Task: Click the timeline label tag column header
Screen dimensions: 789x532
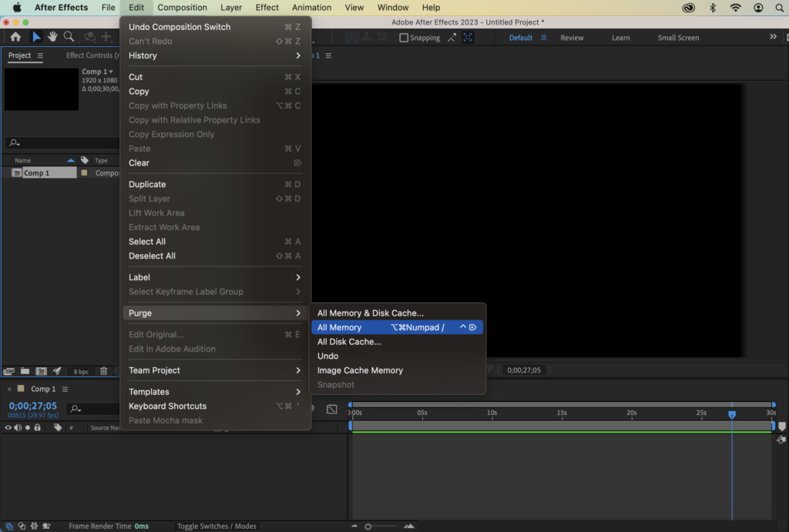Action: pos(58,427)
